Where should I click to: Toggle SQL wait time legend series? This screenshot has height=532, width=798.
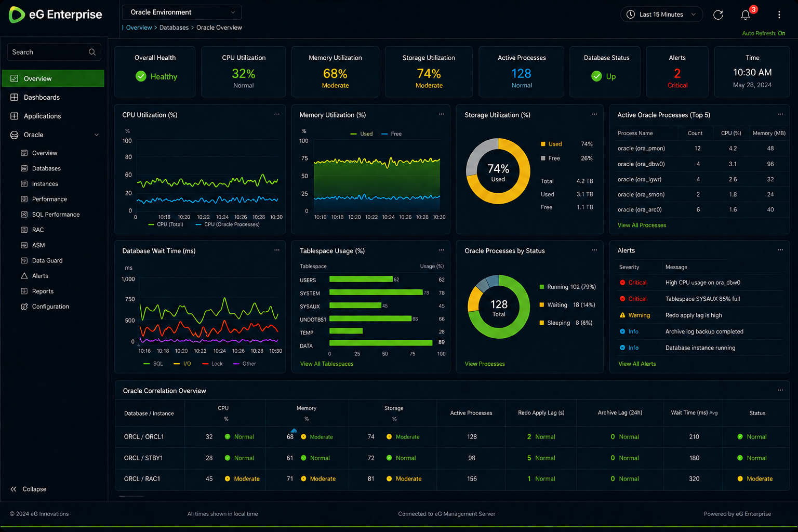[153, 364]
